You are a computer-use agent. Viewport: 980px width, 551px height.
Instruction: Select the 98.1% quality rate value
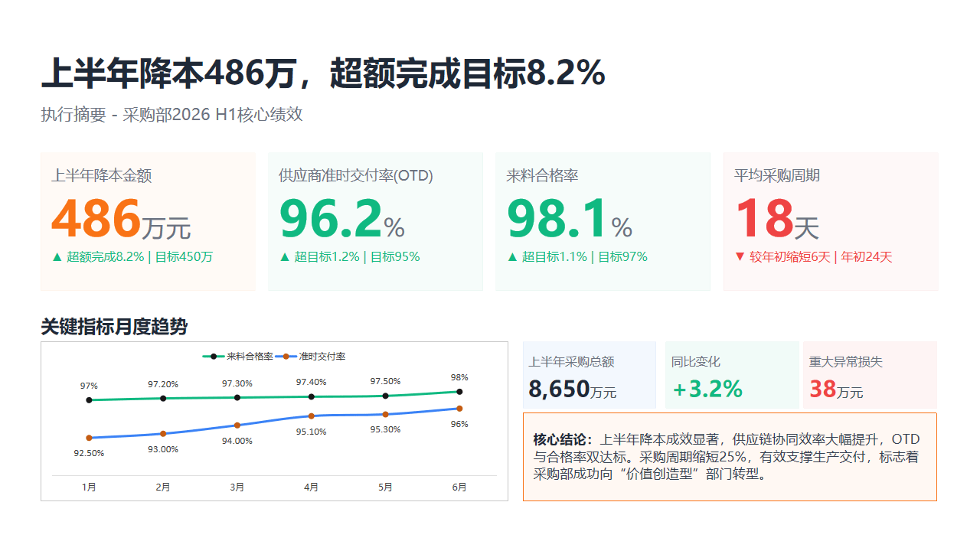(569, 219)
